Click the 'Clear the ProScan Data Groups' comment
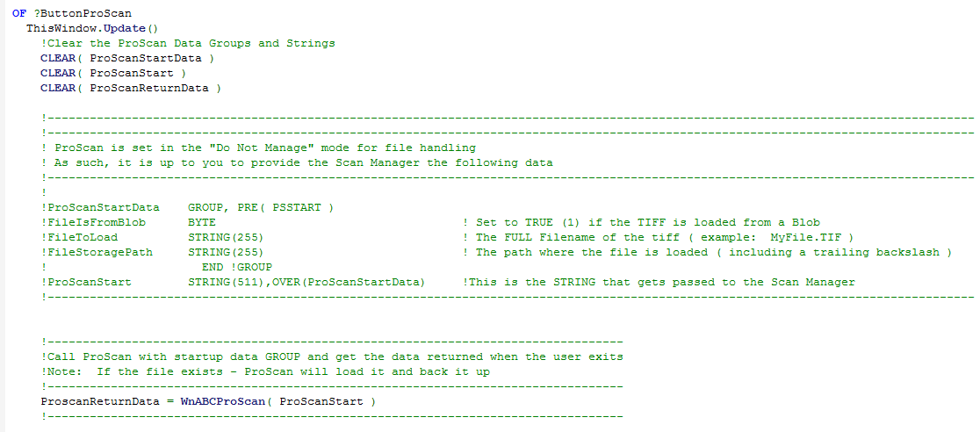Image resolution: width=980 pixels, height=432 pixels. coord(188,43)
